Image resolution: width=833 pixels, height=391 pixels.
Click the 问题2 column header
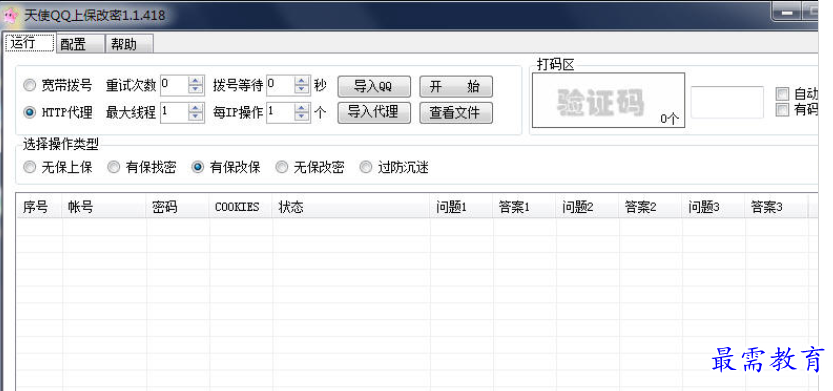pyautogui.click(x=588, y=207)
